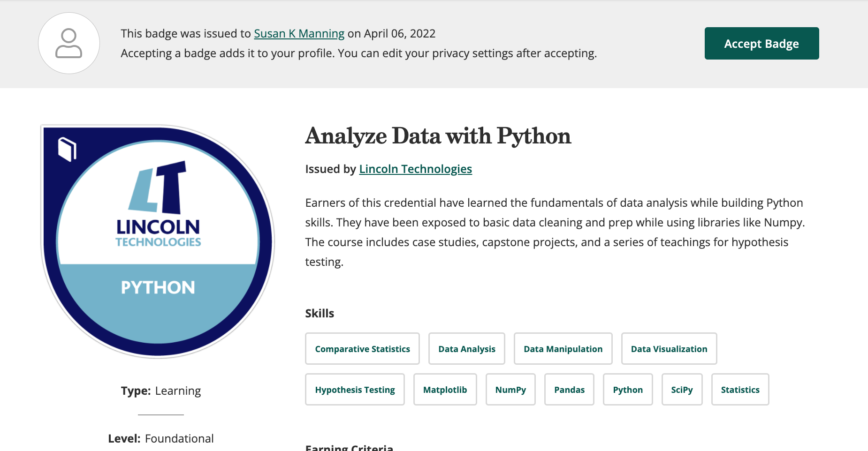
Task: Click the Lincoln Technologies Python badge image
Action: click(x=158, y=242)
